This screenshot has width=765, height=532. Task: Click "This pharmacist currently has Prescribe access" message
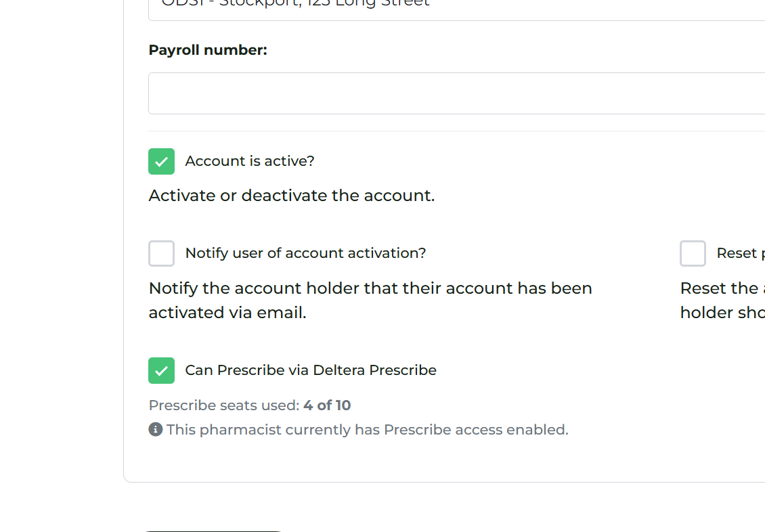368,430
